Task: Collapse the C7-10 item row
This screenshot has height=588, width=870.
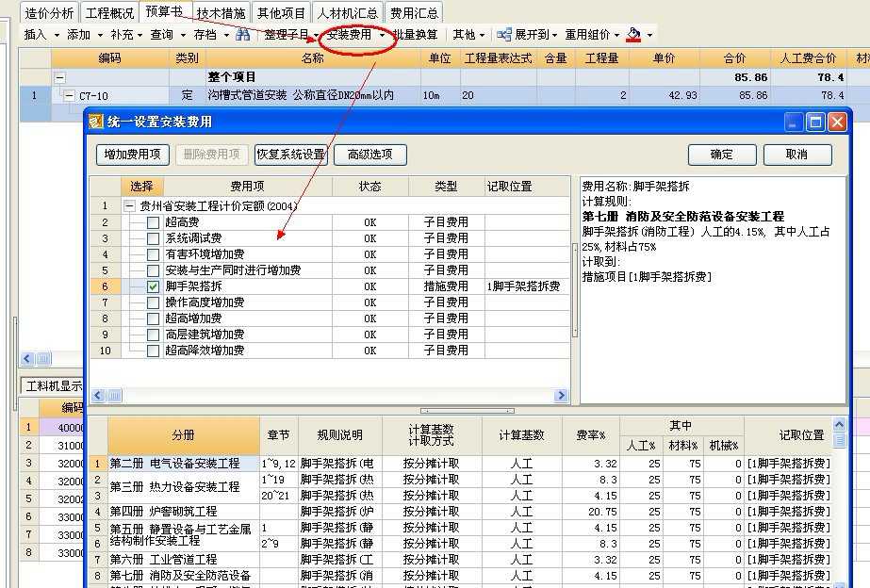Action: point(69,96)
